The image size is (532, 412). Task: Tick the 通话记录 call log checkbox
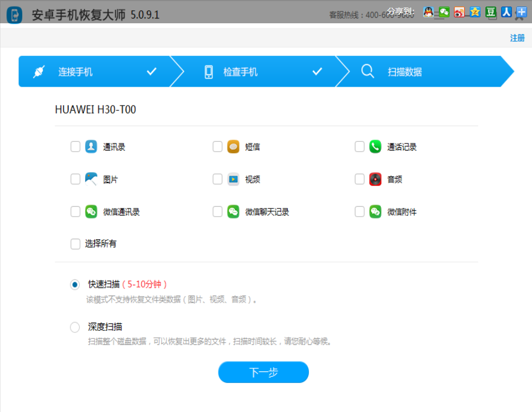360,147
